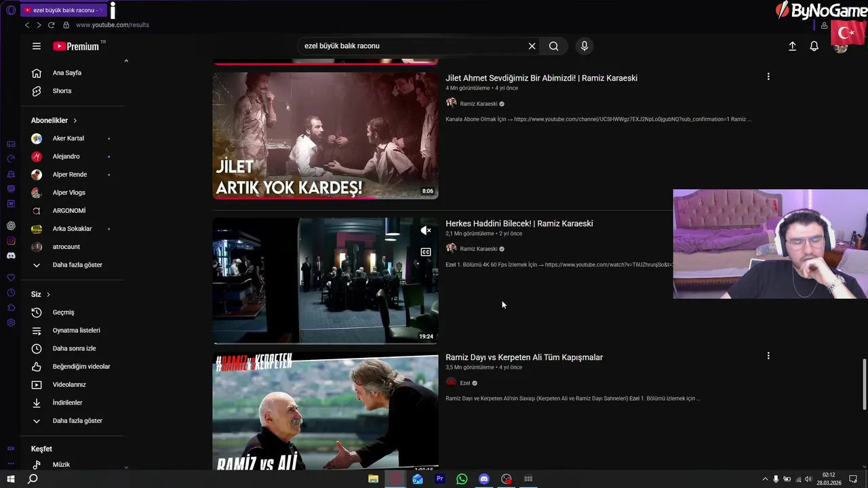Click the youtube.com/results address bar
The image size is (868, 488).
tap(112, 25)
